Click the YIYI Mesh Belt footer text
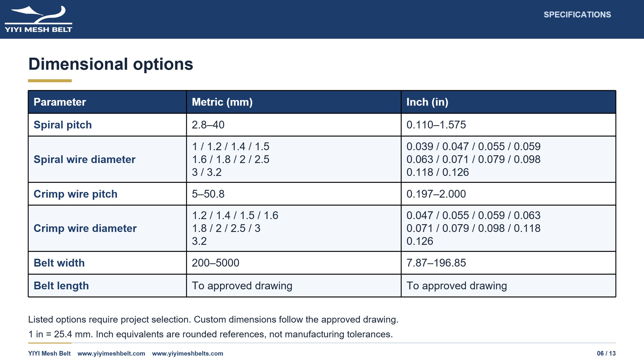Image resolution: width=644 pixels, height=362 pixels. 49,353
